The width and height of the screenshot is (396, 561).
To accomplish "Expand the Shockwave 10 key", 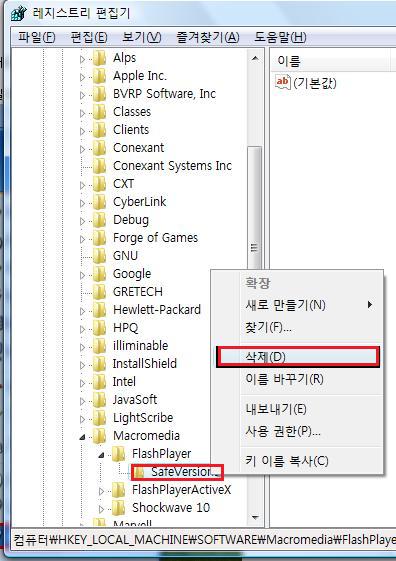I will [101, 508].
